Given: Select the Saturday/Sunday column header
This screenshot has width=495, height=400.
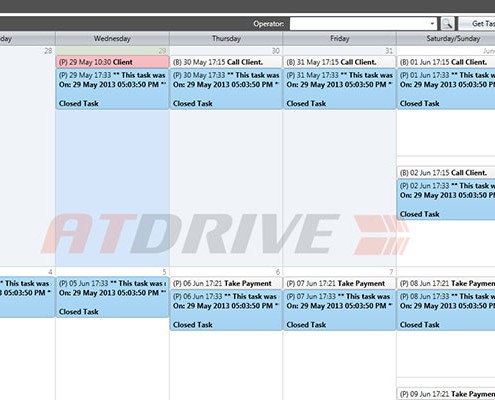Looking at the screenshot, I should click(x=446, y=39).
